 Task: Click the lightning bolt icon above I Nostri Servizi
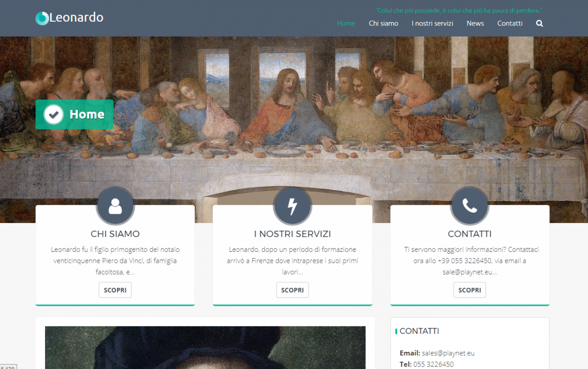click(292, 206)
